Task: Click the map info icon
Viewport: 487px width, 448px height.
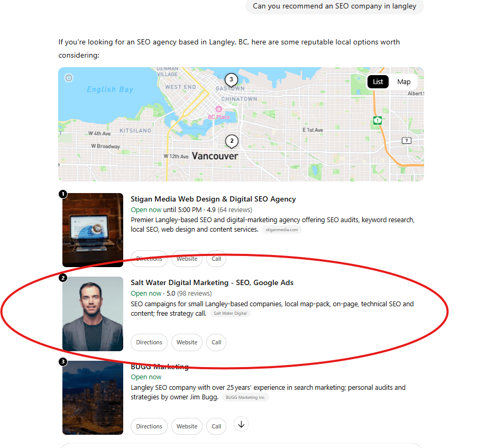Action: pos(69,78)
